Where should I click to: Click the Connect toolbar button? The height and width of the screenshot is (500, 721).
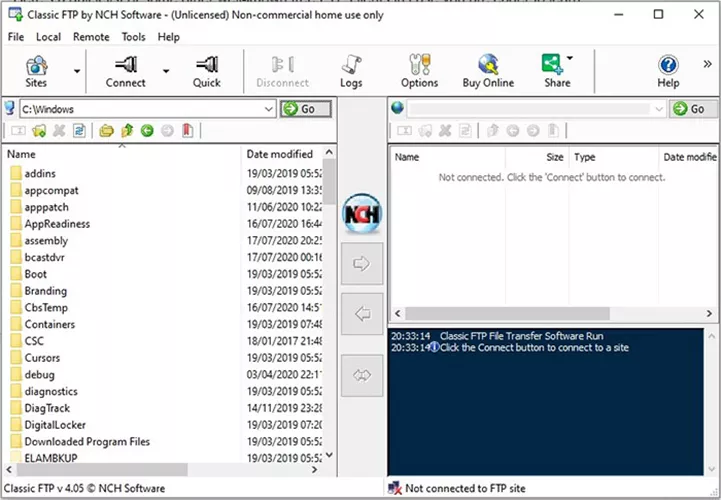(x=126, y=71)
